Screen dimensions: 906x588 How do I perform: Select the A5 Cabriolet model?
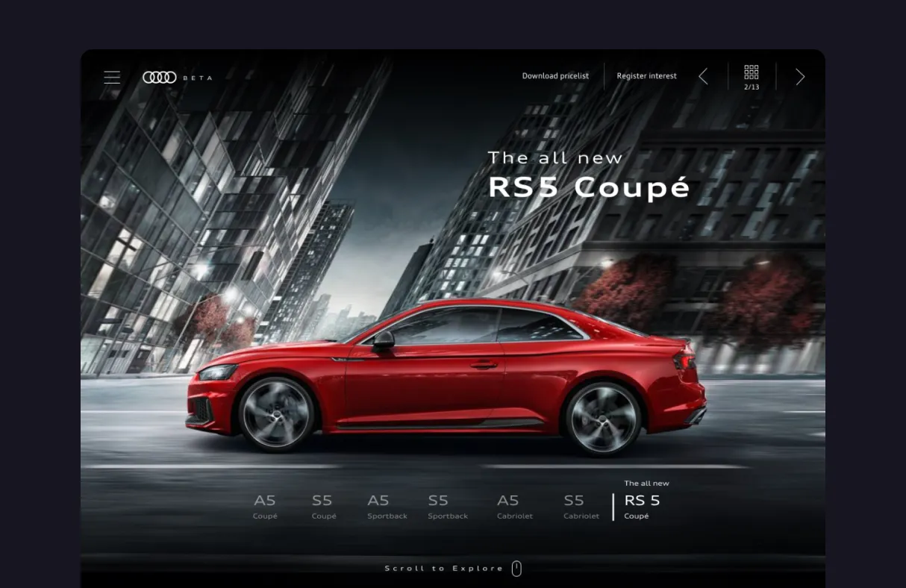pos(515,506)
